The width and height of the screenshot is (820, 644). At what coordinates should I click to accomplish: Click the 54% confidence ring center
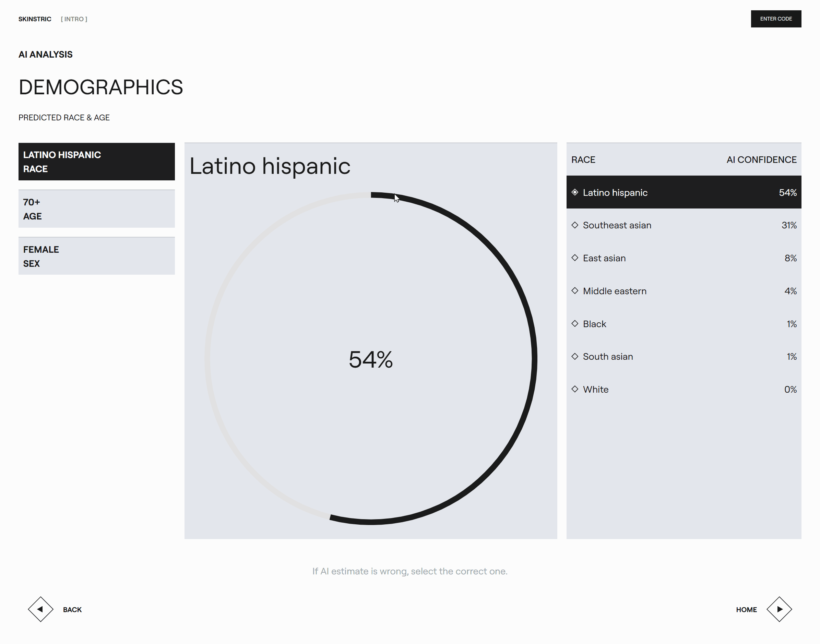point(371,359)
